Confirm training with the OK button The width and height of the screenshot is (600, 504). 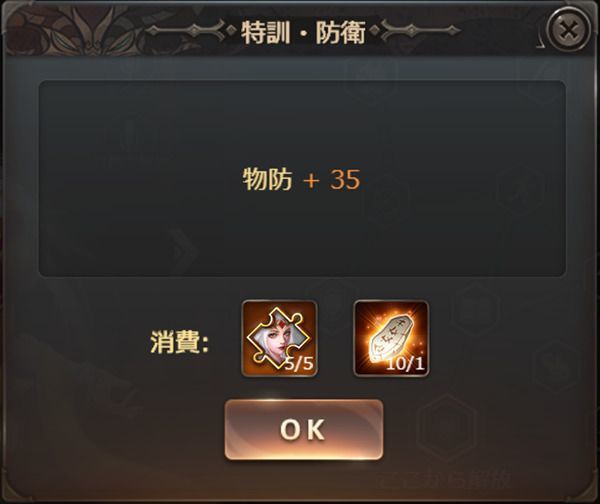[304, 429]
